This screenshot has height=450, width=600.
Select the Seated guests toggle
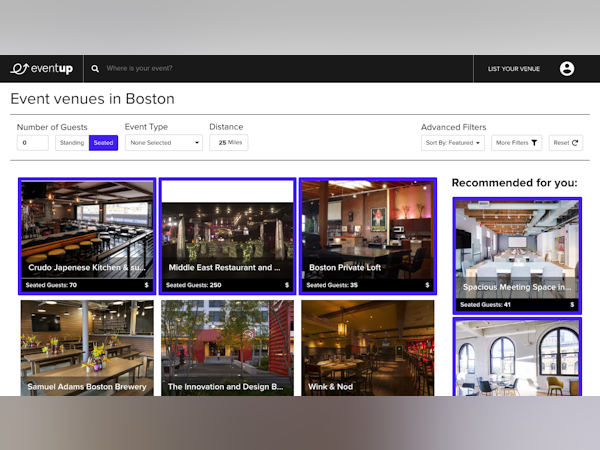(103, 143)
